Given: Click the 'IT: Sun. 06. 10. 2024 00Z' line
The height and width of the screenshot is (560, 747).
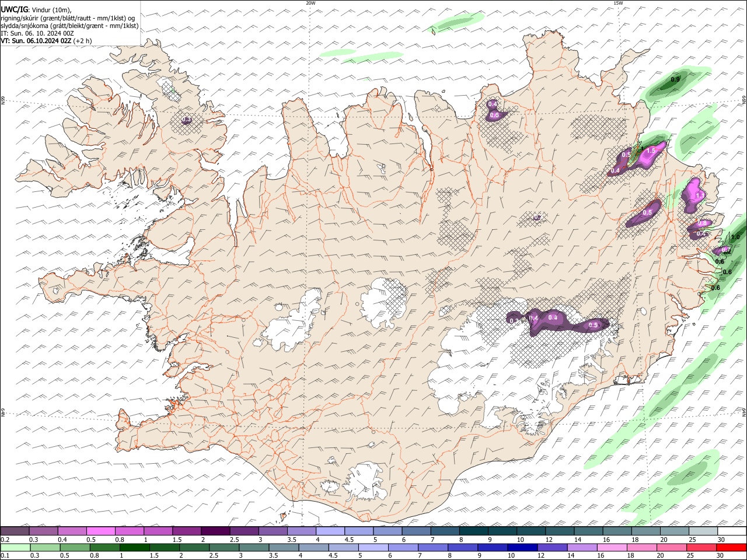Looking at the screenshot, I should point(37,33).
